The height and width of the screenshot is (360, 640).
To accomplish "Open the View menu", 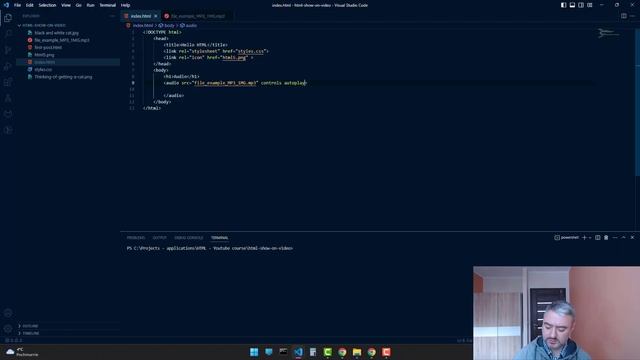I will point(66,5).
